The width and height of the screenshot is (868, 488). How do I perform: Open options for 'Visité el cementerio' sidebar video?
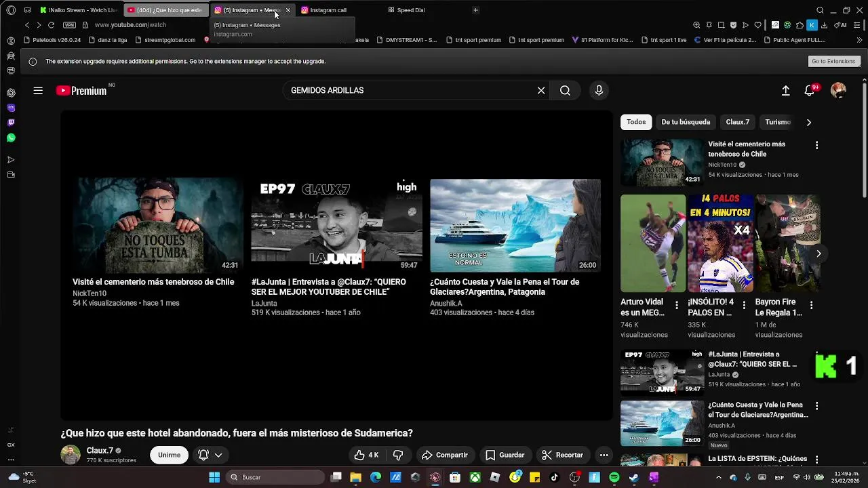tap(816, 145)
